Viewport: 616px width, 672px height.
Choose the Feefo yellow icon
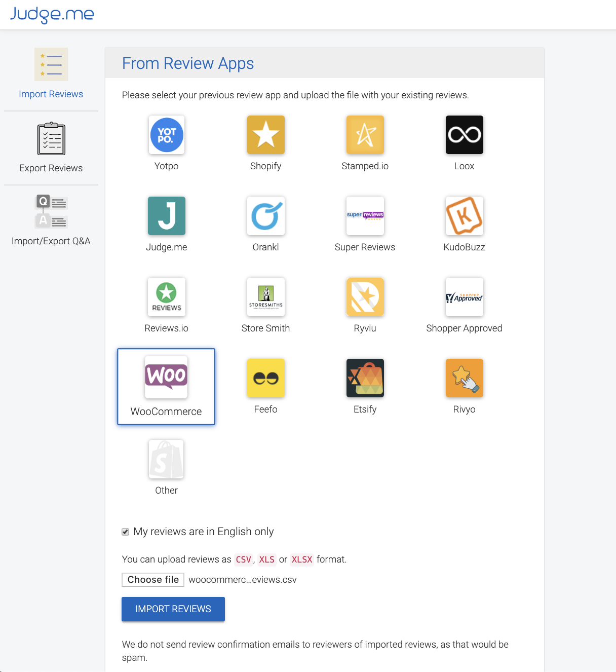266,378
